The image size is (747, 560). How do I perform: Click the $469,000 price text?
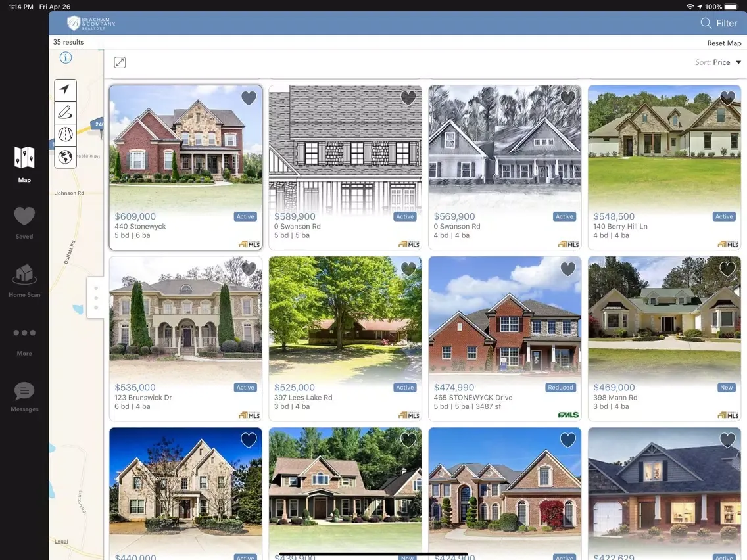(x=614, y=387)
